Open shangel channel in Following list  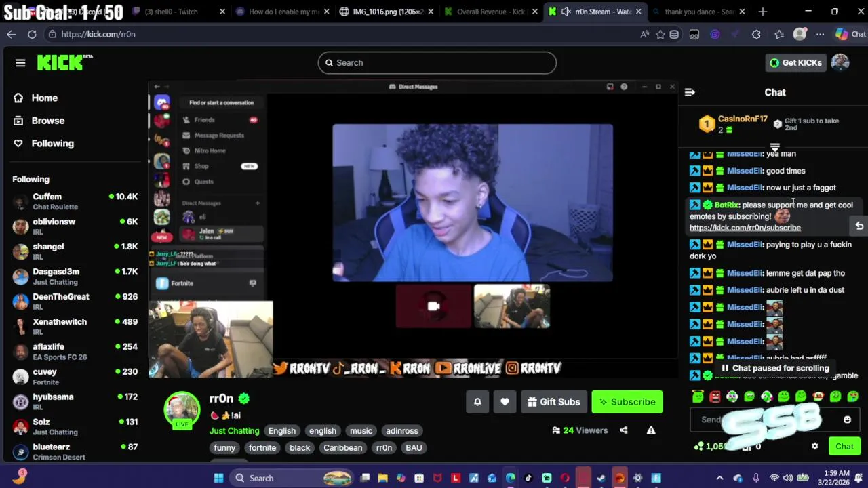coord(75,251)
